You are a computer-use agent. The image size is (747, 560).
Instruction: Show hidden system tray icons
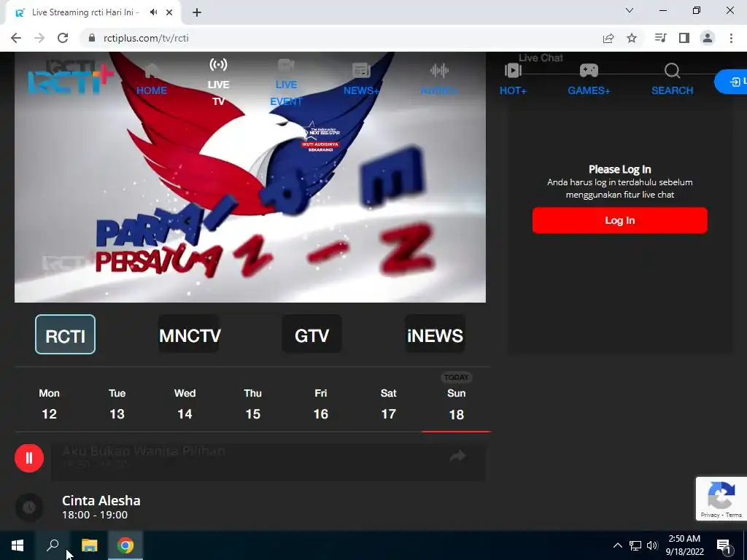click(617, 545)
